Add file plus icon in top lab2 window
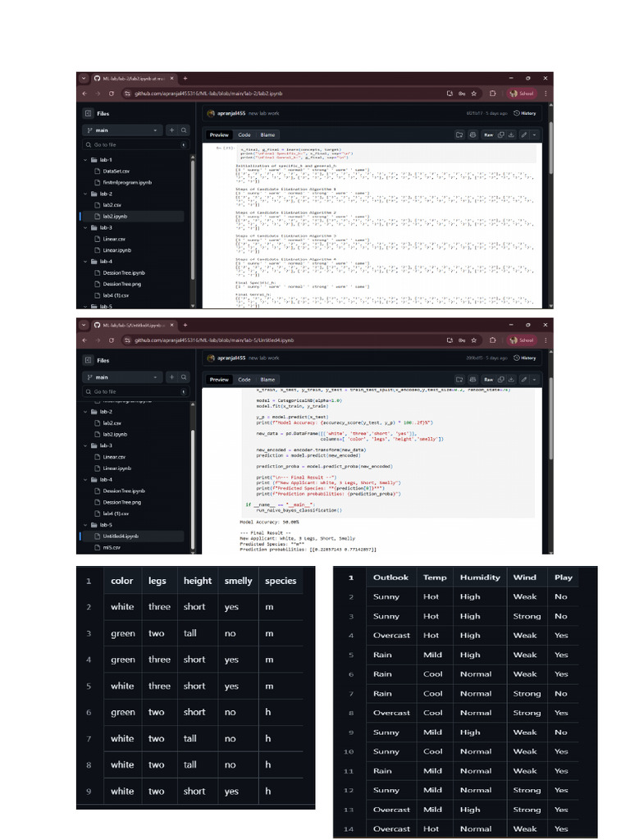The width and height of the screenshot is (630, 840). pos(172,130)
